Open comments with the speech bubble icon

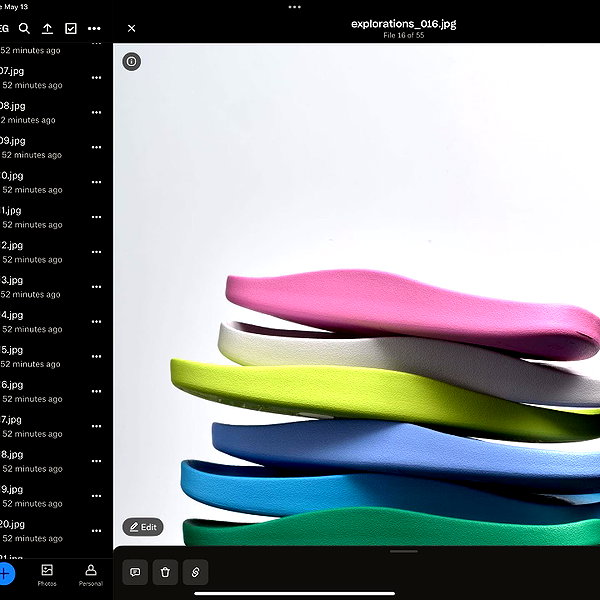click(135, 572)
